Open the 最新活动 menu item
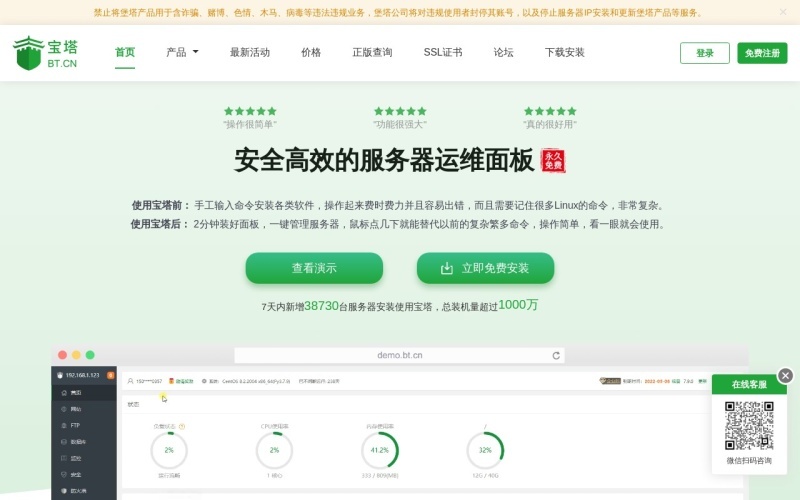The height and width of the screenshot is (500, 800). [250, 52]
